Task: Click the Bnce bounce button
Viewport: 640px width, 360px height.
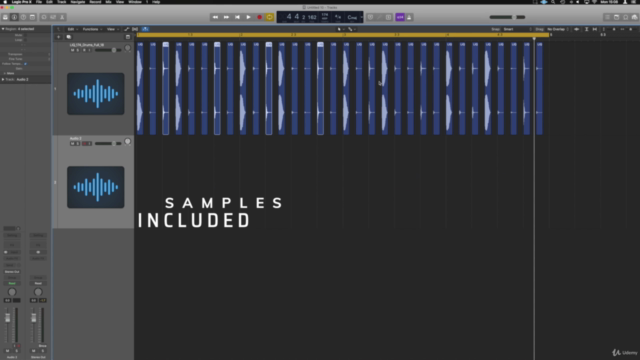Action: (x=42, y=346)
